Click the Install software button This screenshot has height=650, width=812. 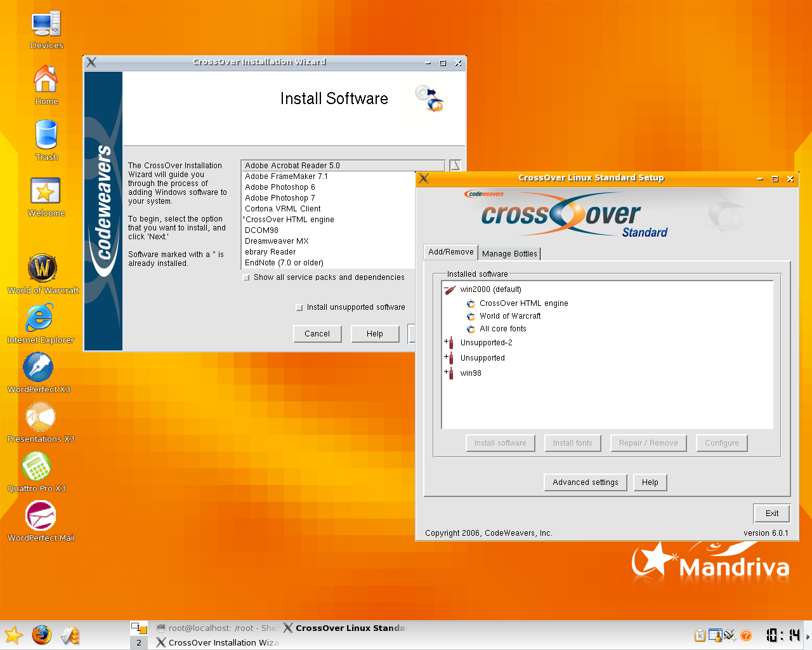(x=501, y=443)
